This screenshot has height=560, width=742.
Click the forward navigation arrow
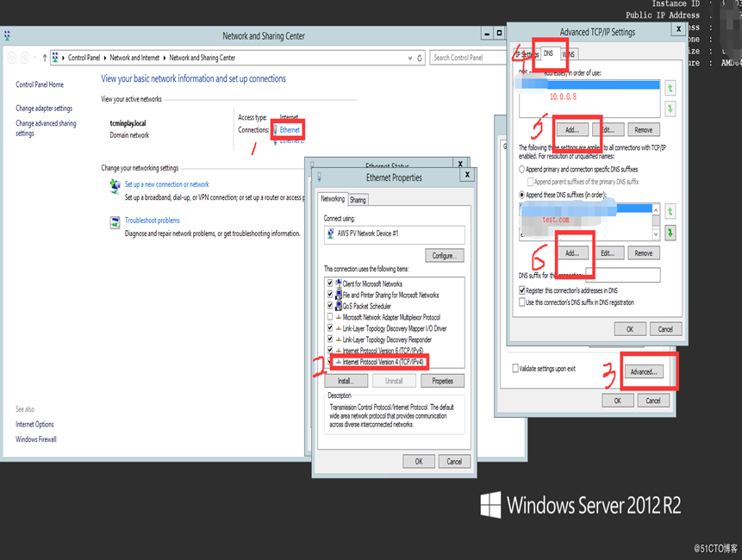point(25,58)
